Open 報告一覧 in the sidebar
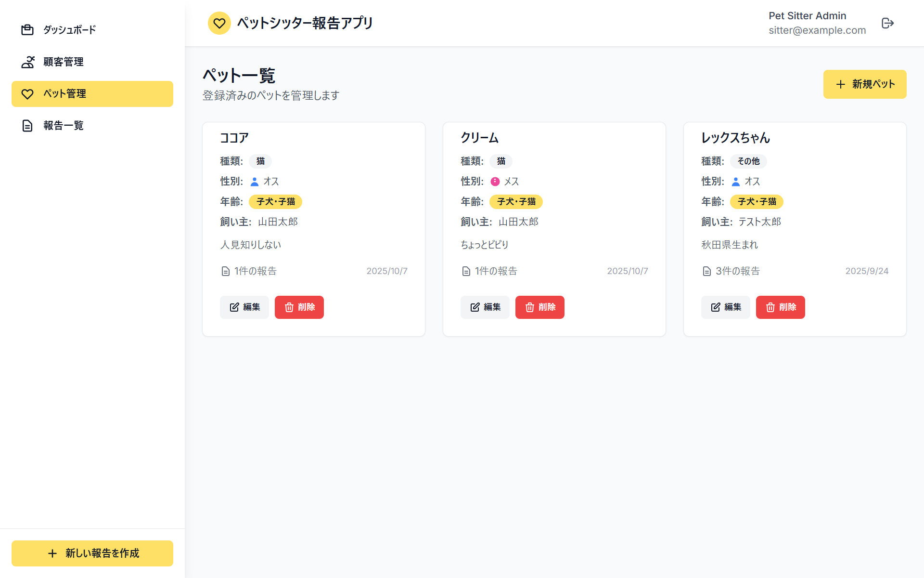 pos(63,126)
